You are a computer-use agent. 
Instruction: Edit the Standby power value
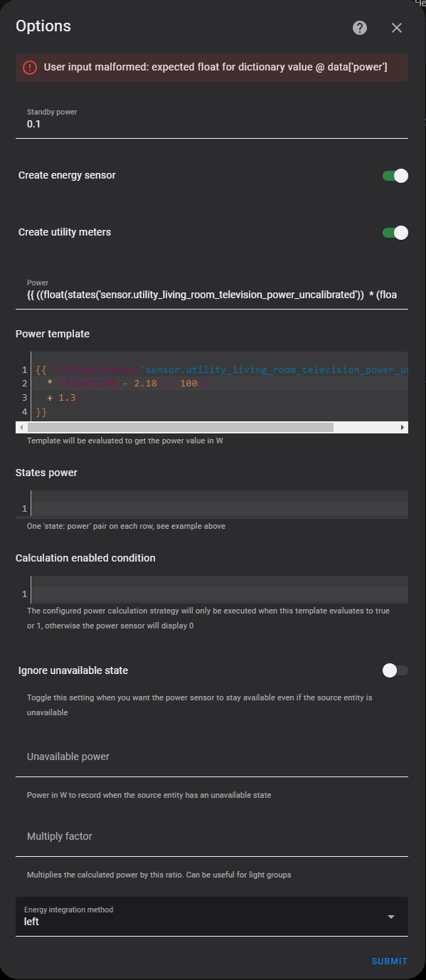coord(211,123)
